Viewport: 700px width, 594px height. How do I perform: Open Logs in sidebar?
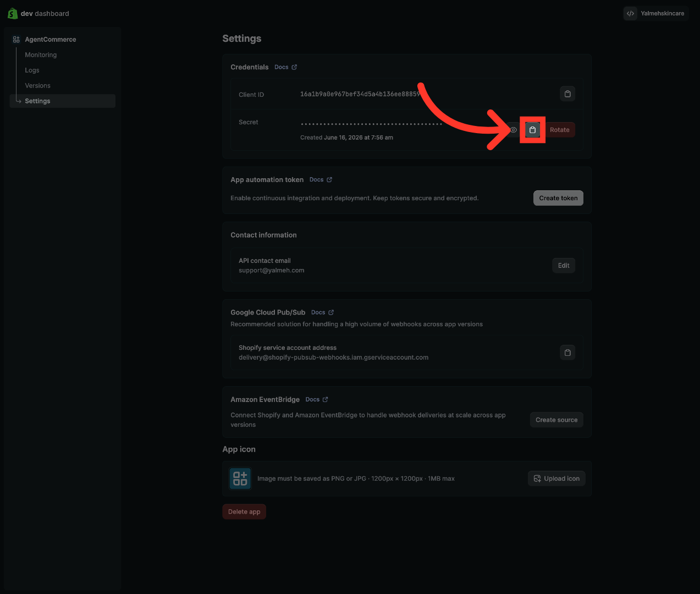(x=32, y=70)
